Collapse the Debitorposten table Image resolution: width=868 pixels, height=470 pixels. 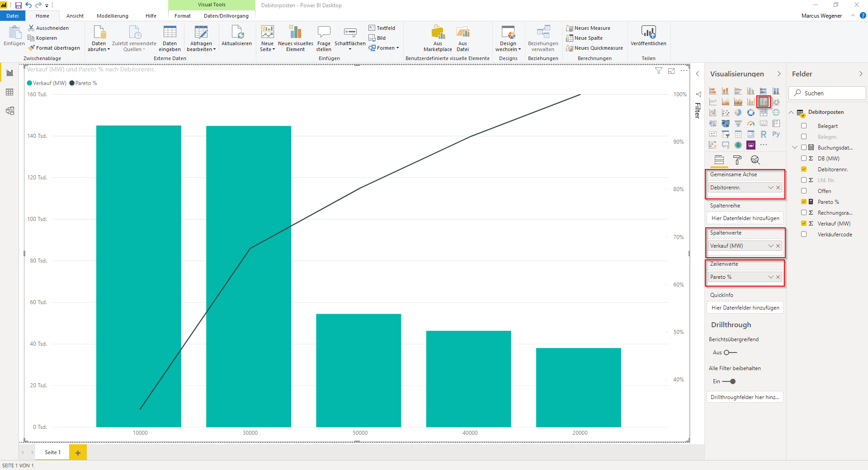tap(792, 112)
